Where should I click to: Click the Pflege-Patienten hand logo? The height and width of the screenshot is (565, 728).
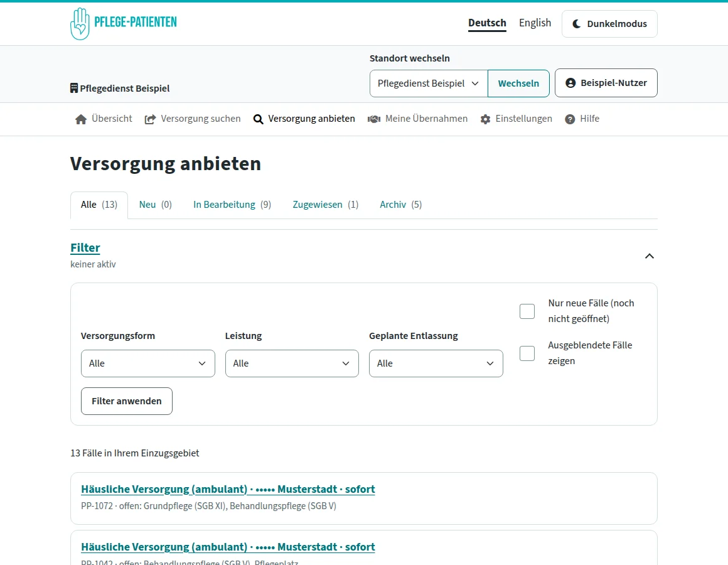pyautogui.click(x=80, y=24)
